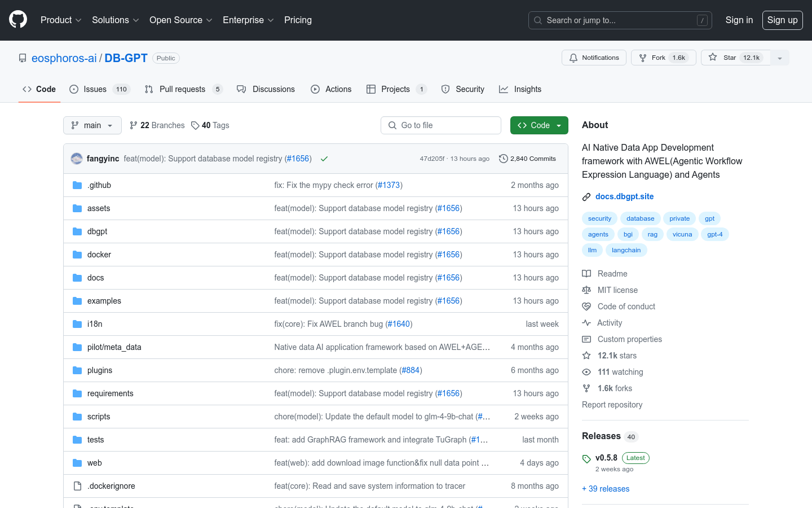Click the .github folder icon
This screenshot has width=812, height=508.
[x=77, y=185]
